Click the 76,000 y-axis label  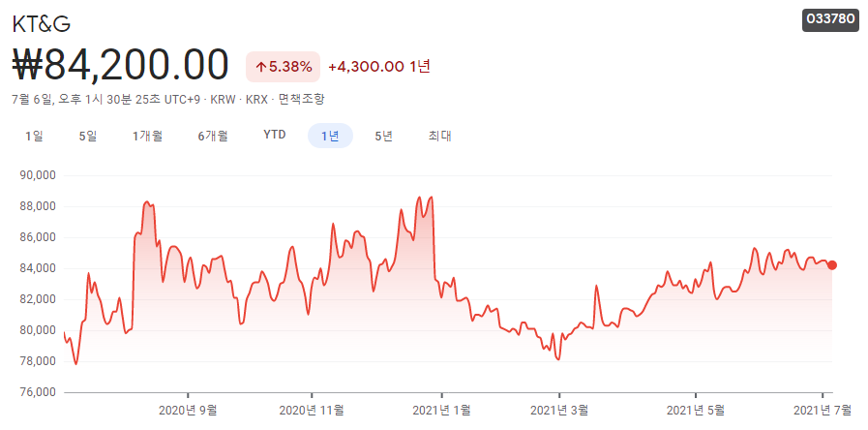pos(38,393)
